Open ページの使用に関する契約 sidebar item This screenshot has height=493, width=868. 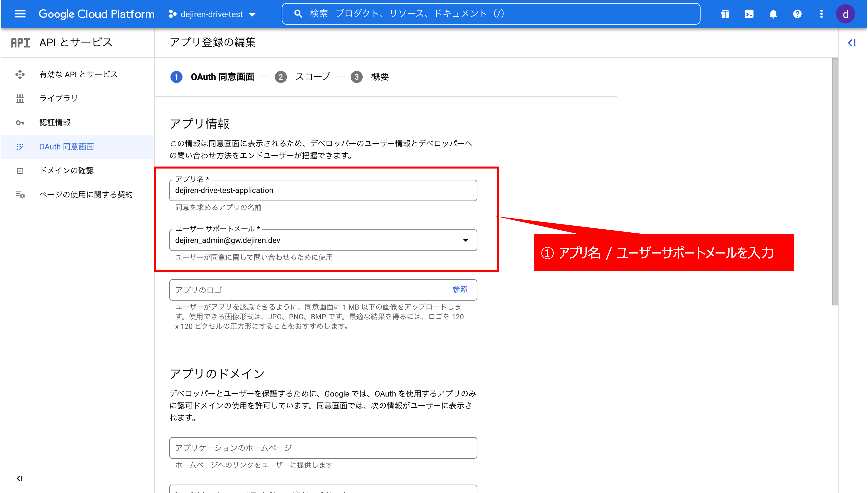[x=77, y=195]
